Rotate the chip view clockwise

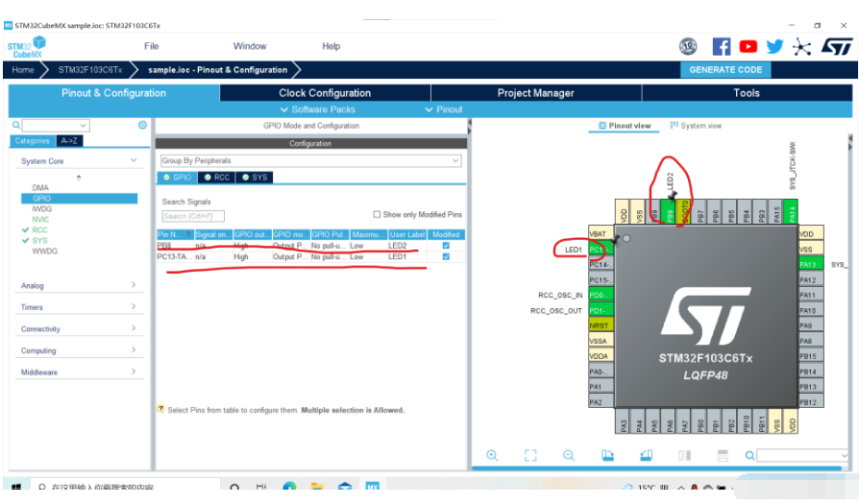(x=607, y=455)
